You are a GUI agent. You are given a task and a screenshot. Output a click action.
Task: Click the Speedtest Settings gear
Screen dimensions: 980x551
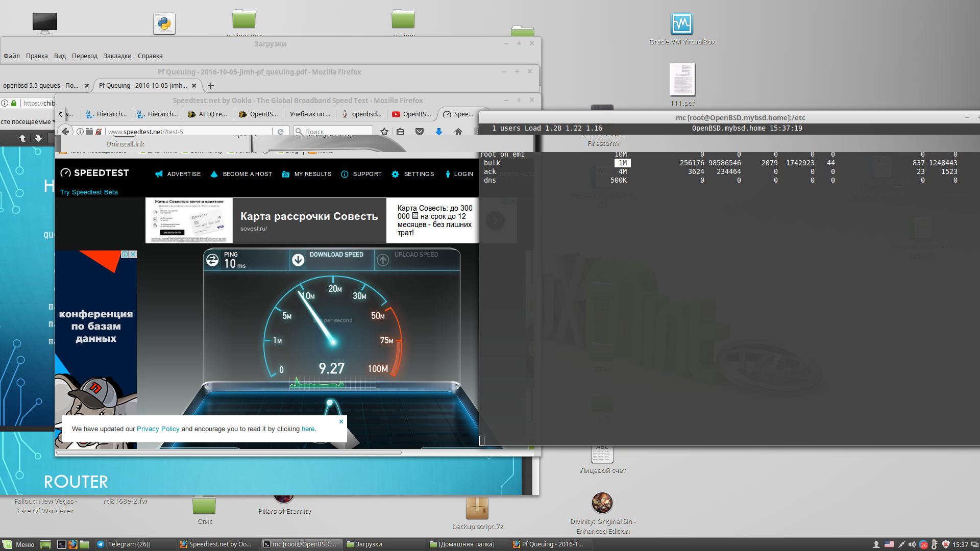pyautogui.click(x=395, y=174)
